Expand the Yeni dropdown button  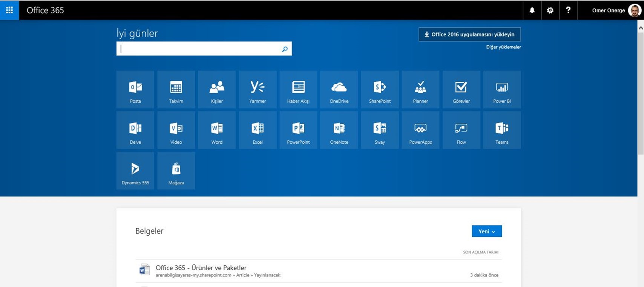(x=487, y=231)
